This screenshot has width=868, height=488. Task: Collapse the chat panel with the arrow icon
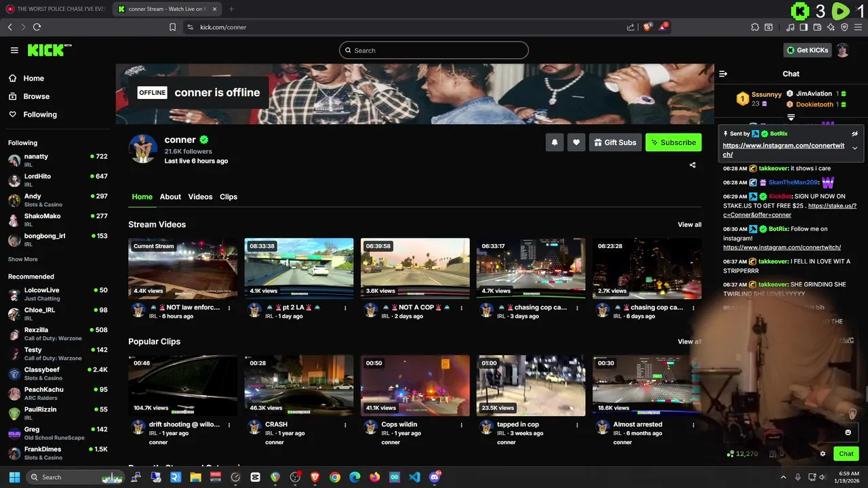[723, 74]
